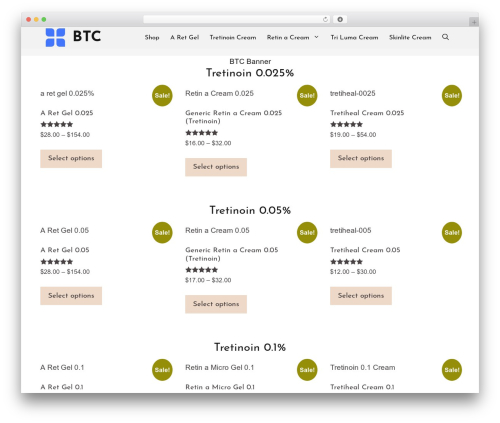Click the 'a ret gel 0.025%' image placeholder

pos(67,94)
